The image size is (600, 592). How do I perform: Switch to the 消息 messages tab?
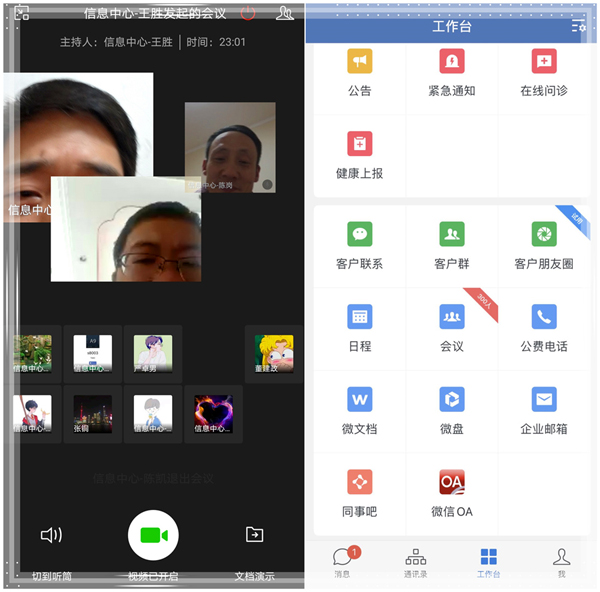(343, 562)
